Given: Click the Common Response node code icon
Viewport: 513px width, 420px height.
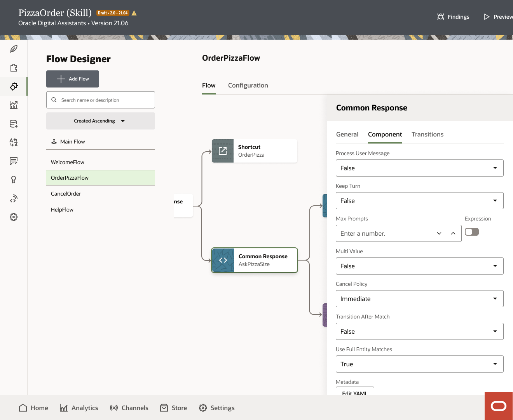Looking at the screenshot, I should pos(223,260).
